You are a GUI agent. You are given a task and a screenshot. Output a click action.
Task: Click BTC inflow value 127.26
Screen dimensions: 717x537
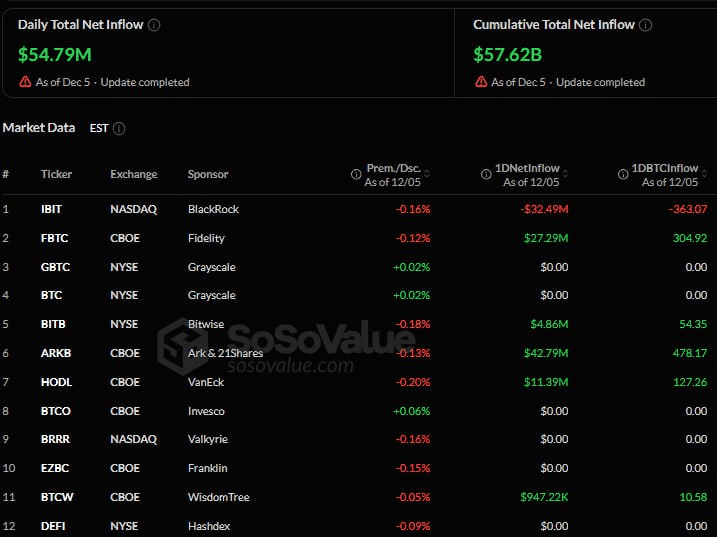[x=690, y=382]
